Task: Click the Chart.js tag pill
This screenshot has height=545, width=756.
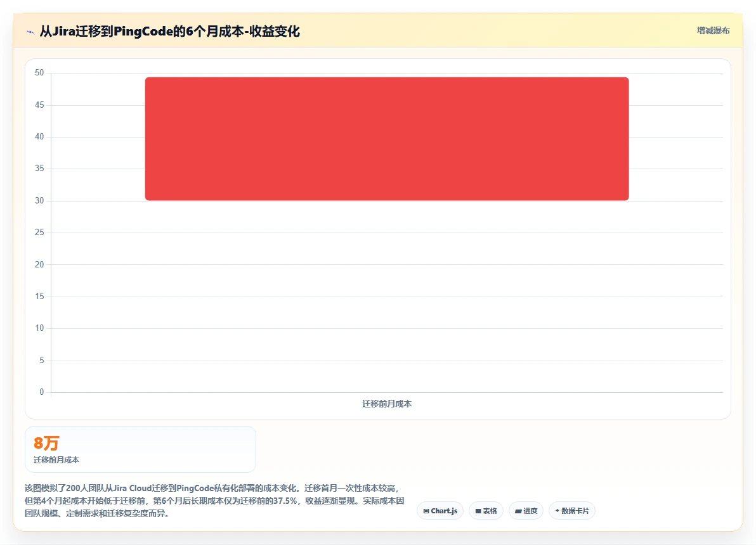Action: pyautogui.click(x=440, y=511)
